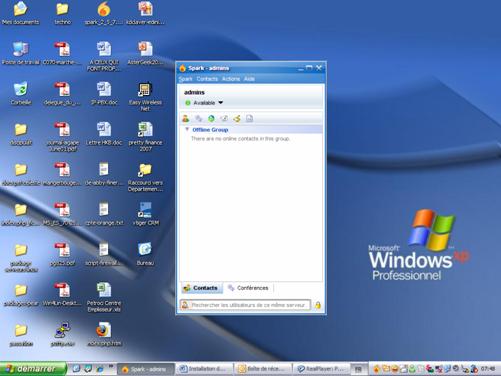Click the first quick launch icon in taskbar
Screen dimensions: 501x376
coord(76,369)
